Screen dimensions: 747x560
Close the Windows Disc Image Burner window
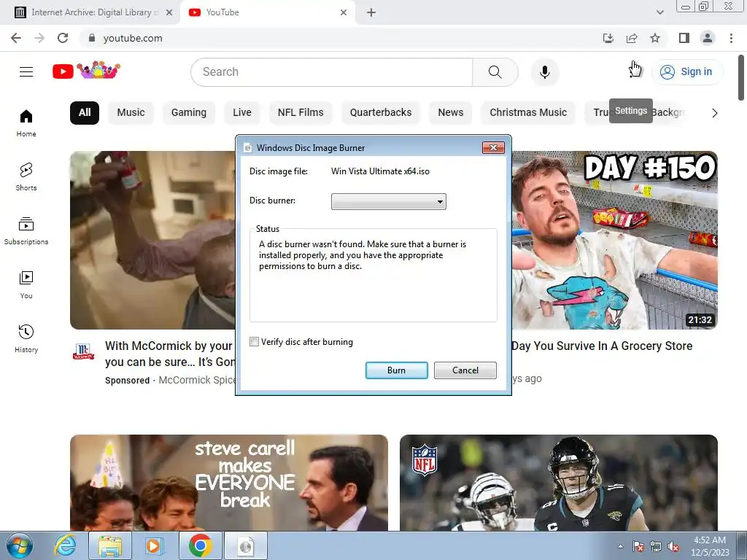(493, 147)
